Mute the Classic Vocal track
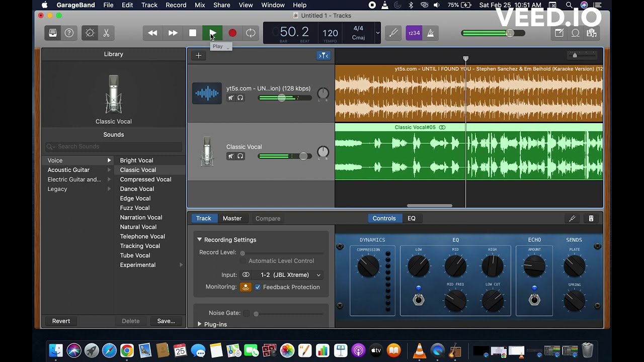The height and width of the screenshot is (362, 644). click(x=231, y=156)
